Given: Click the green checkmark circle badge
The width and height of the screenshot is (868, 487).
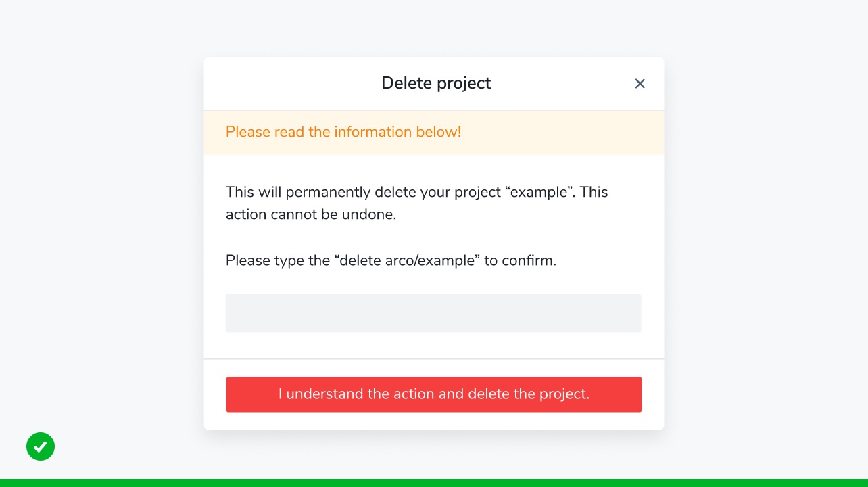Looking at the screenshot, I should coord(41,446).
